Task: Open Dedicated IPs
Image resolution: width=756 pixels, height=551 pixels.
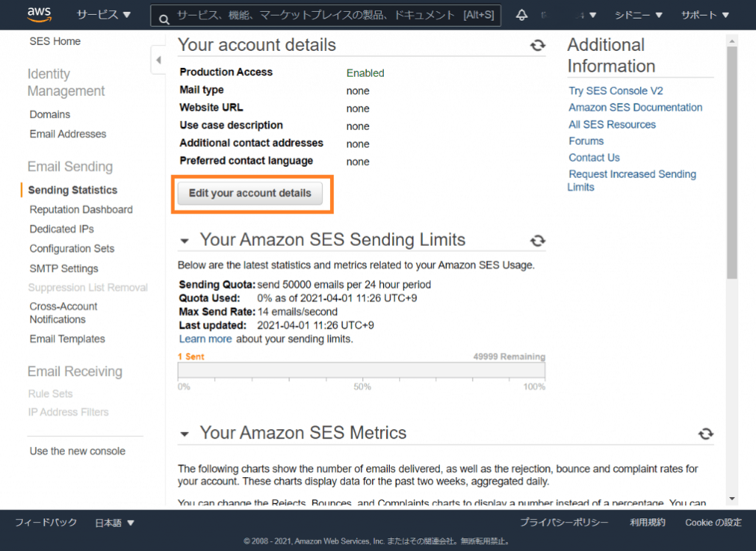Action: click(x=62, y=229)
